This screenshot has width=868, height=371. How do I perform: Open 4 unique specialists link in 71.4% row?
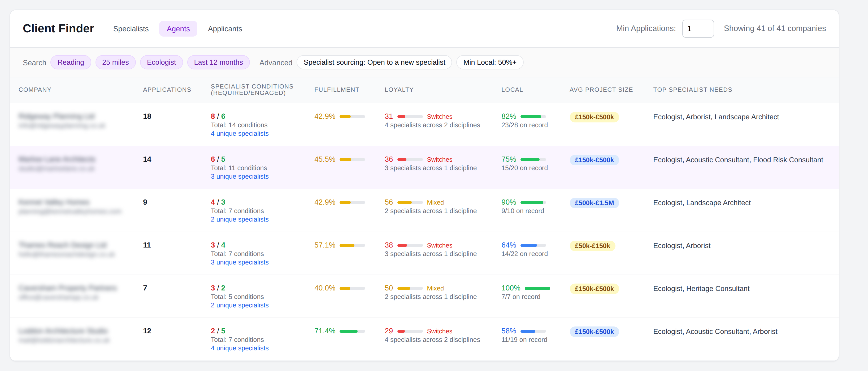[240, 348]
